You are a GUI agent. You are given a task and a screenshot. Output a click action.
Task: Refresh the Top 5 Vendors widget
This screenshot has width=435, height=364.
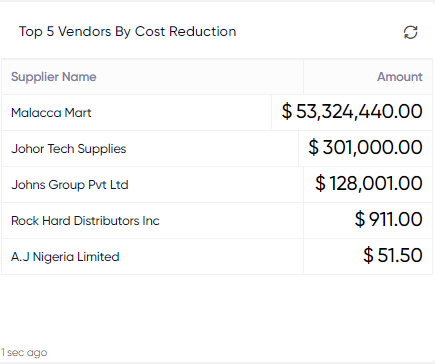pyautogui.click(x=410, y=32)
